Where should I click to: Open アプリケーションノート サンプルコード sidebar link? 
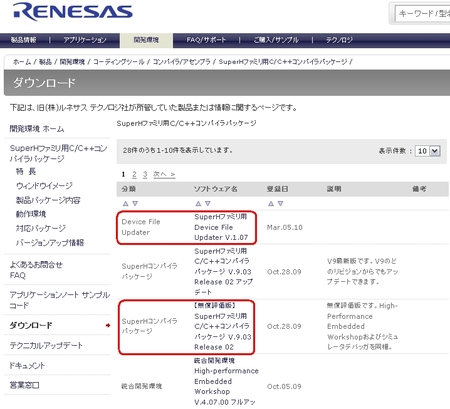[59, 300]
